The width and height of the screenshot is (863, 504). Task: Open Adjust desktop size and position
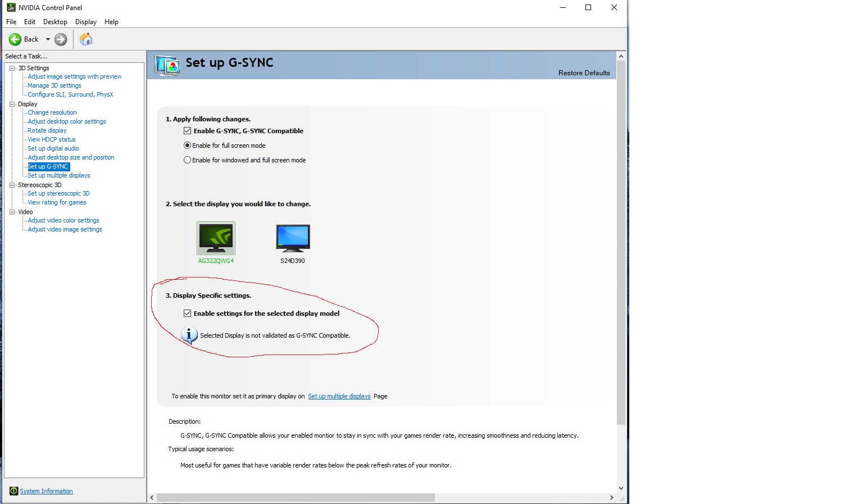(x=71, y=157)
